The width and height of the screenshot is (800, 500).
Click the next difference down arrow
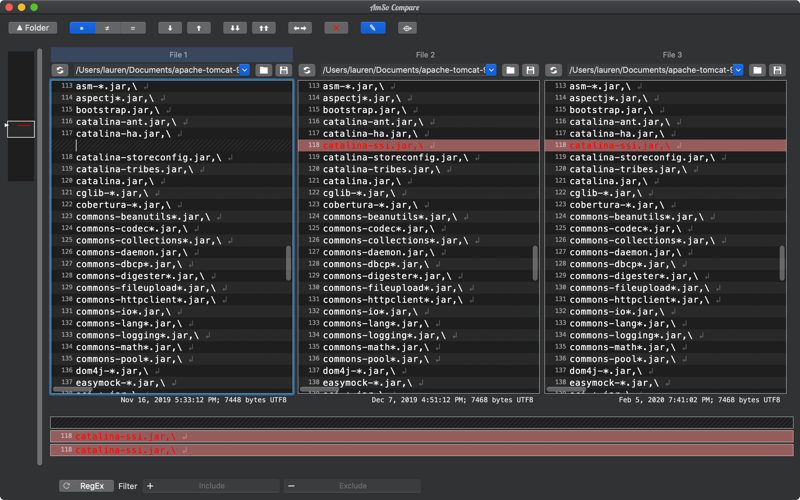[170, 28]
